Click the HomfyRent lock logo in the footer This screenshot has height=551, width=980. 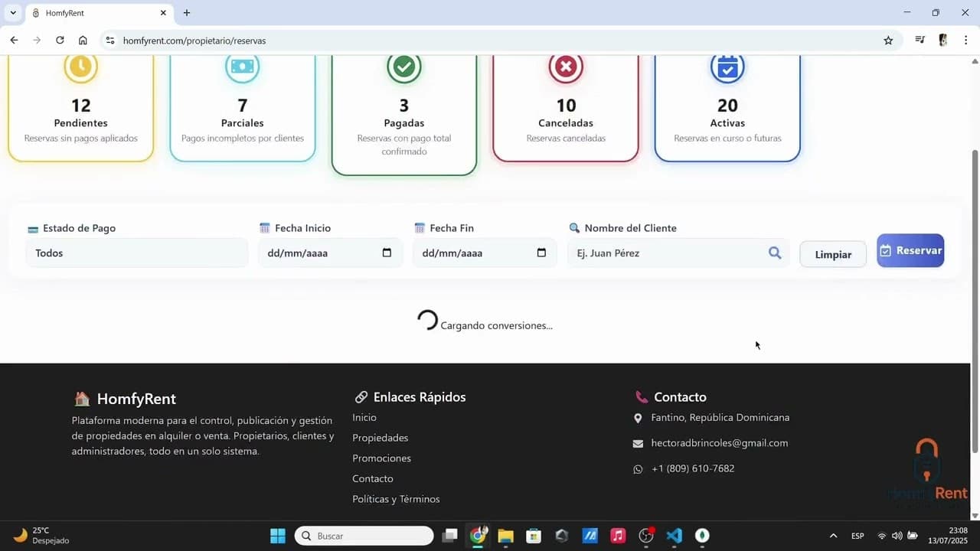click(x=926, y=459)
